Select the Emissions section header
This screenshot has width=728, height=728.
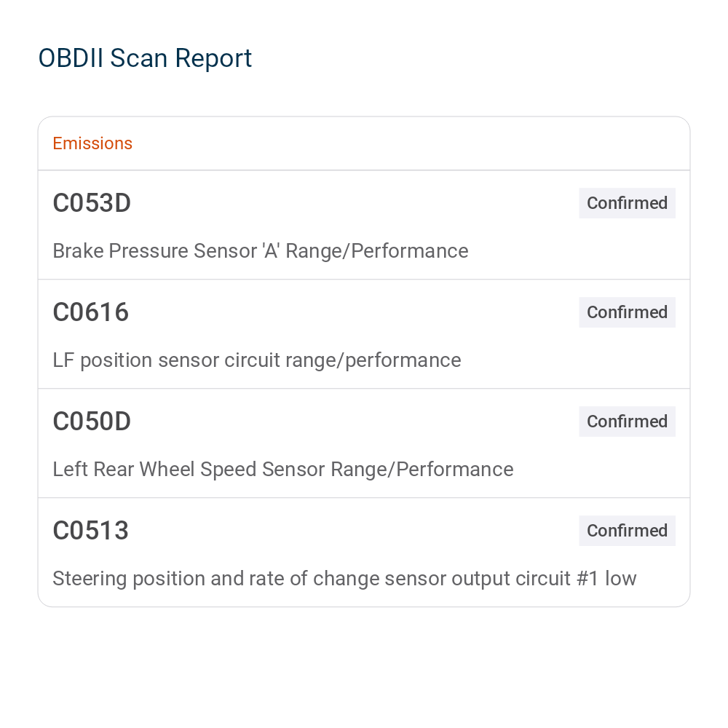[x=92, y=143]
